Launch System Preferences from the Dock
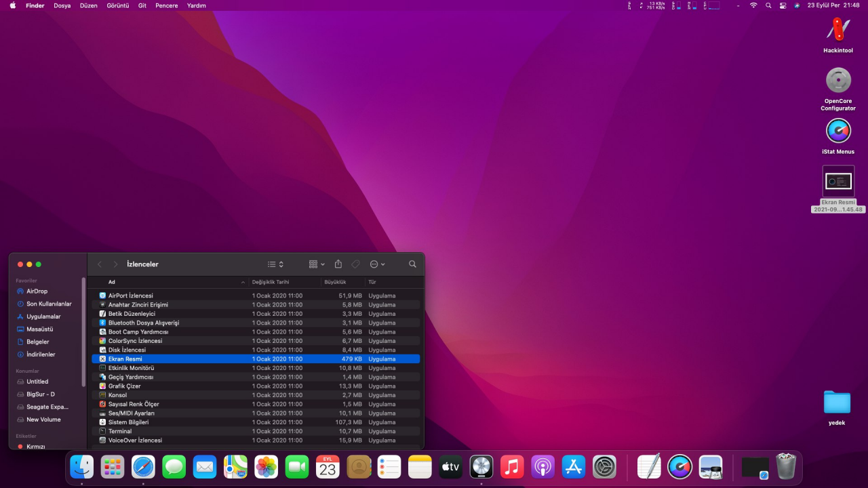The image size is (868, 488). click(604, 467)
